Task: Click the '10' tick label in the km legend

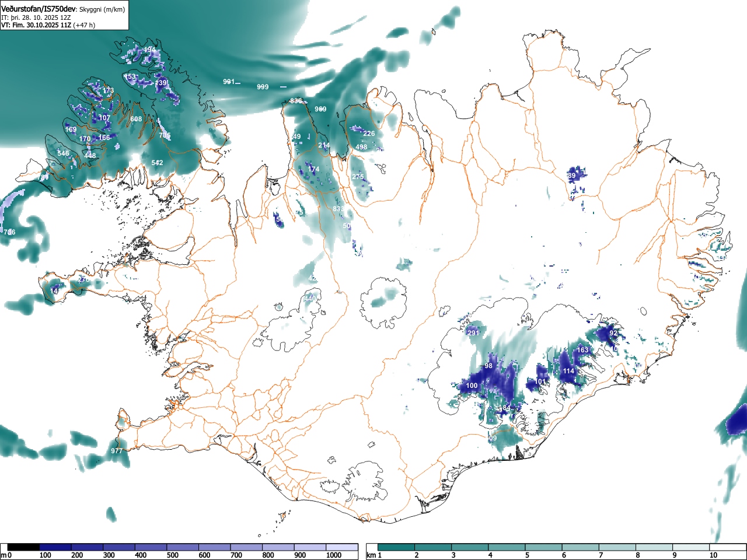Action: 713,555
